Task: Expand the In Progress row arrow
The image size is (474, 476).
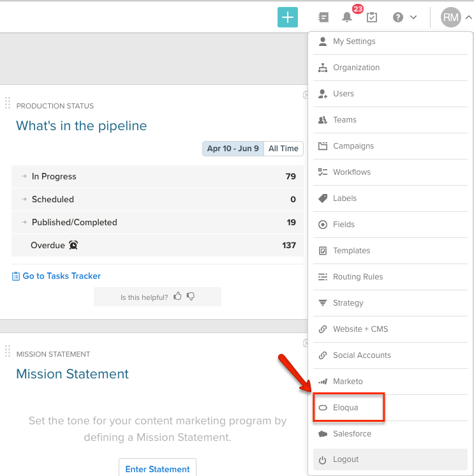Action: tap(24, 176)
